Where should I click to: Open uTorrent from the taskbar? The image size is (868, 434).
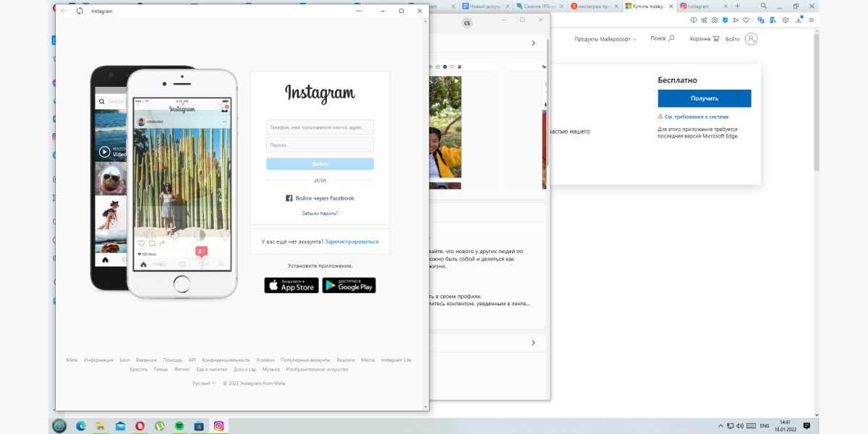160,426
